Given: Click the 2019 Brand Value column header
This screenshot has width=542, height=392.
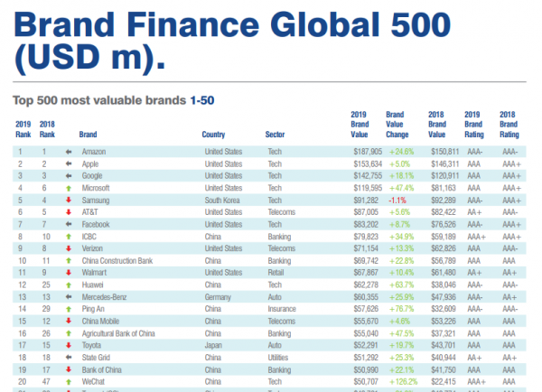Looking at the screenshot, I should [360, 125].
